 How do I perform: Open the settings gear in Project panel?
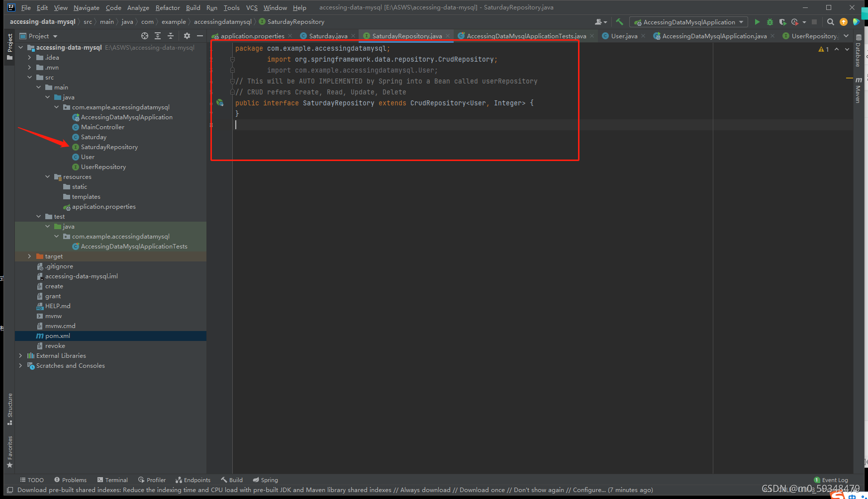186,36
